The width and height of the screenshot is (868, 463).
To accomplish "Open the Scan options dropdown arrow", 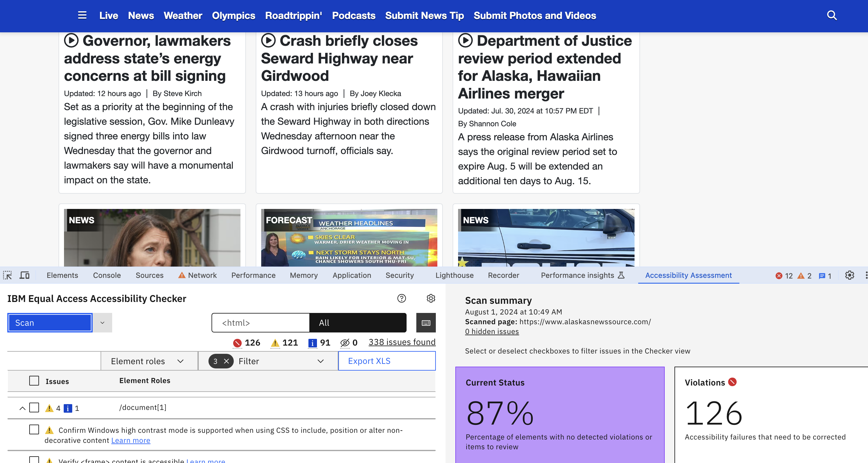I will (102, 323).
